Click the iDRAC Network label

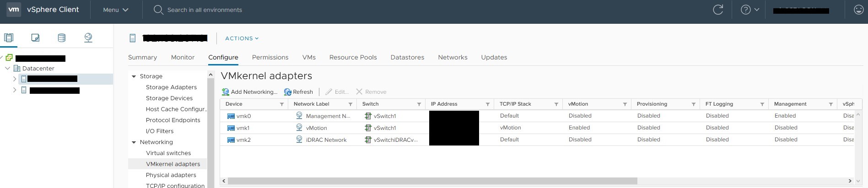[326, 140]
